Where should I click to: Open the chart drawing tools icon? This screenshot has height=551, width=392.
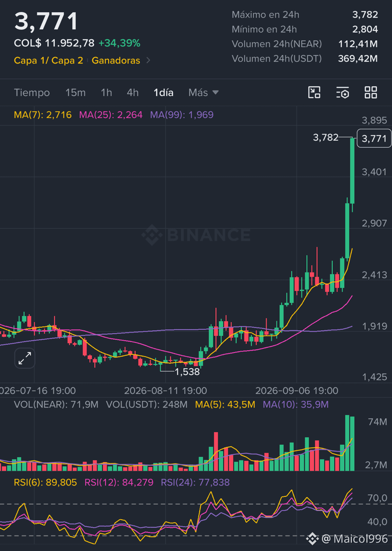pos(314,92)
